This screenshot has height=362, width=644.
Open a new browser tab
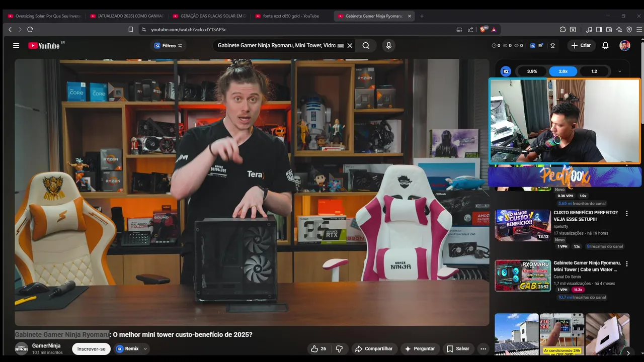click(x=422, y=16)
